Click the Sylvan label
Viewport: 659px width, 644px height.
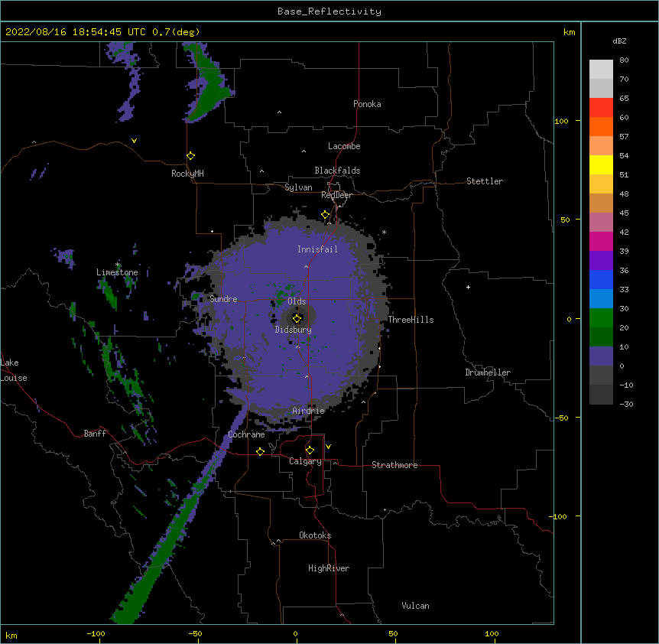pyautogui.click(x=298, y=187)
